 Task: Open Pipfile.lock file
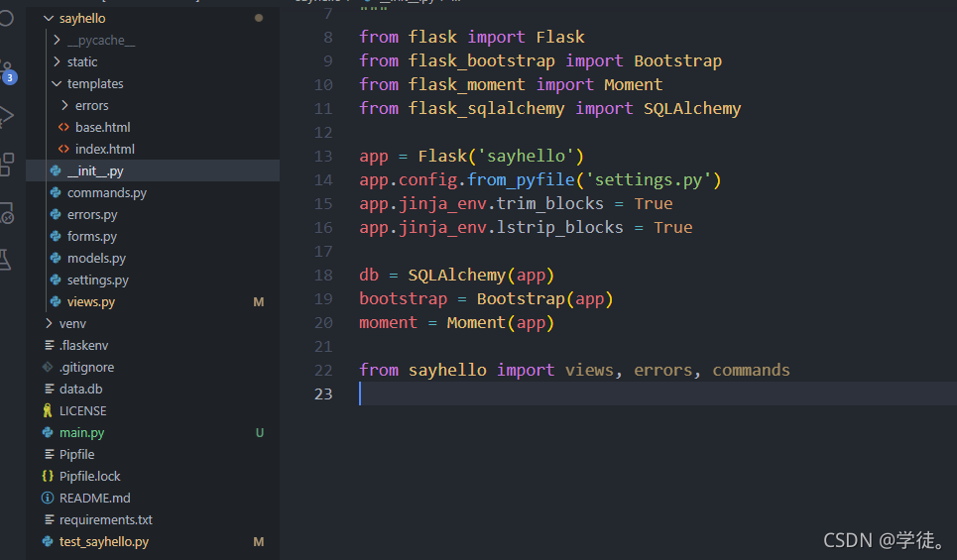[89, 476]
